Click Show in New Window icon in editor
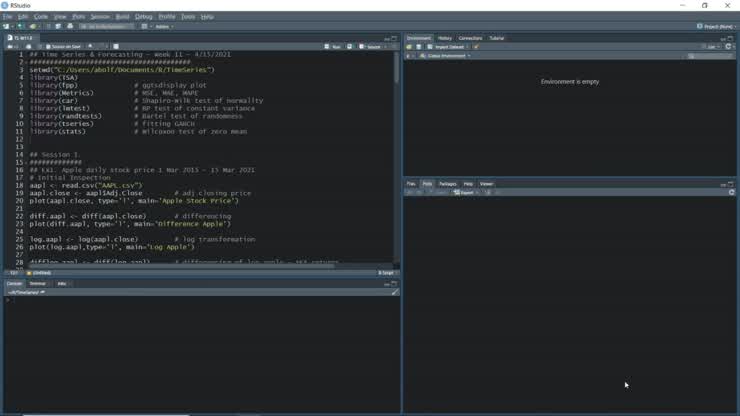Image resolution: width=740 pixels, height=416 pixels. pyautogui.click(x=28, y=47)
